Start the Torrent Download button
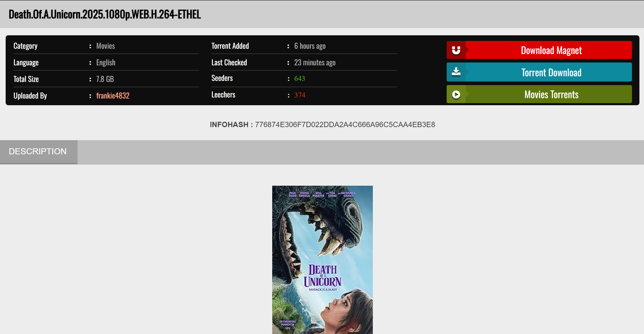Screen dimensions: 644x334 tap(539, 72)
